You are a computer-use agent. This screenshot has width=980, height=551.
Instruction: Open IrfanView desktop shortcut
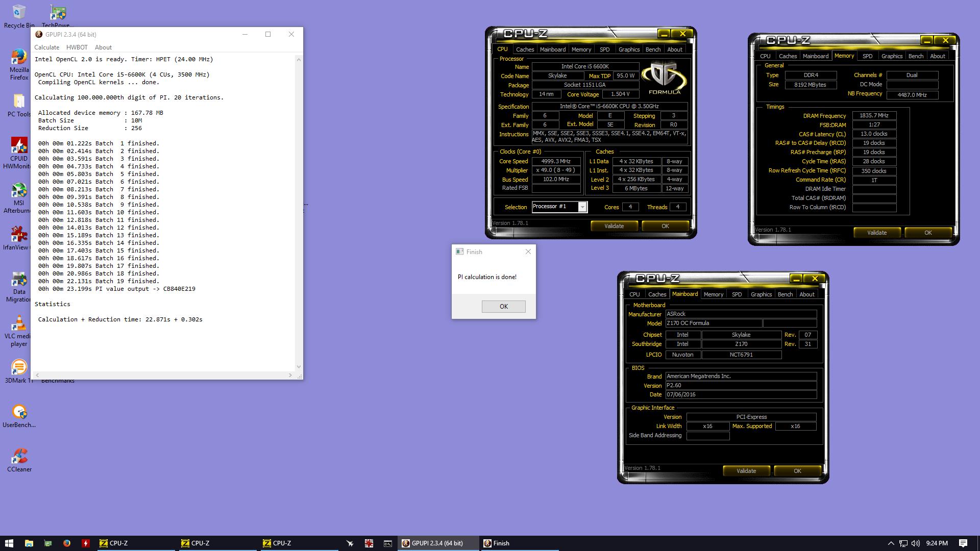(19, 238)
